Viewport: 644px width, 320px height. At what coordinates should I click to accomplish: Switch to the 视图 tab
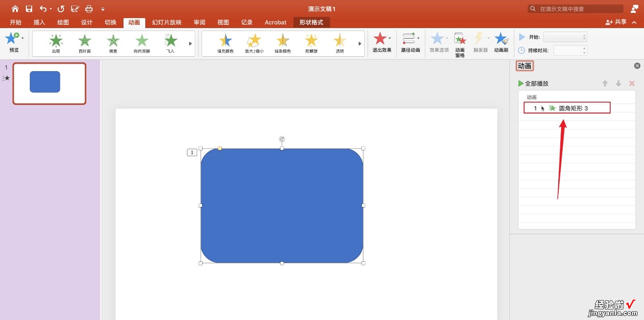click(223, 23)
